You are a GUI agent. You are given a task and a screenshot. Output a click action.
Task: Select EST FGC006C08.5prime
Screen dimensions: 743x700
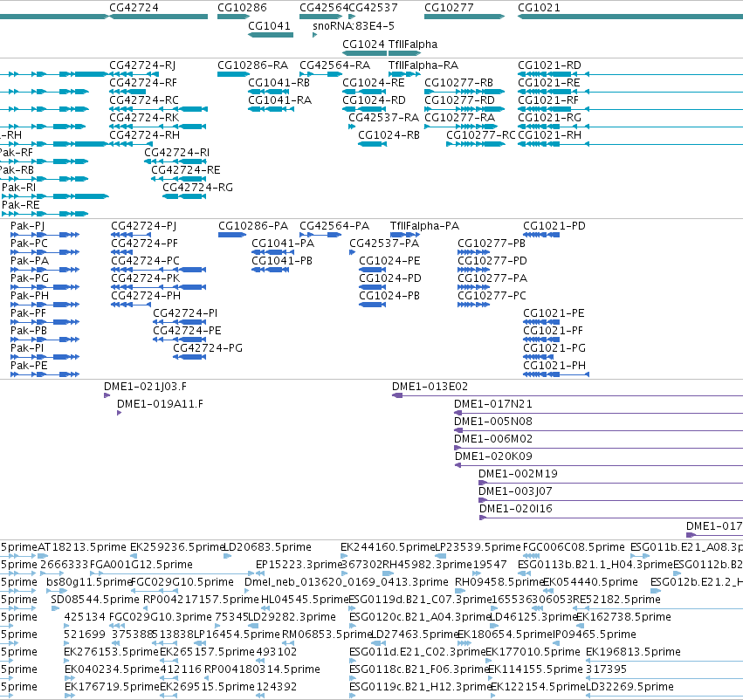click(x=574, y=547)
